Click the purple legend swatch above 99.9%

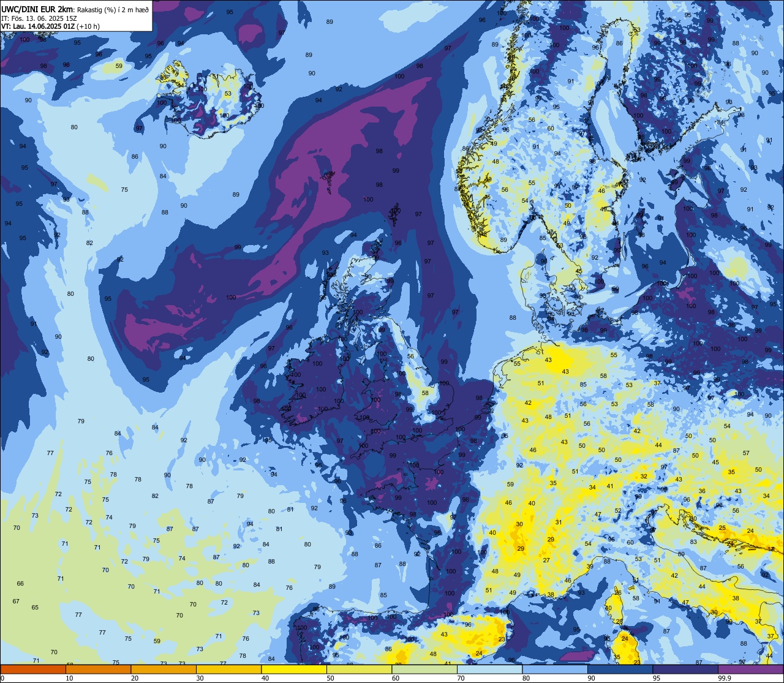click(x=750, y=670)
